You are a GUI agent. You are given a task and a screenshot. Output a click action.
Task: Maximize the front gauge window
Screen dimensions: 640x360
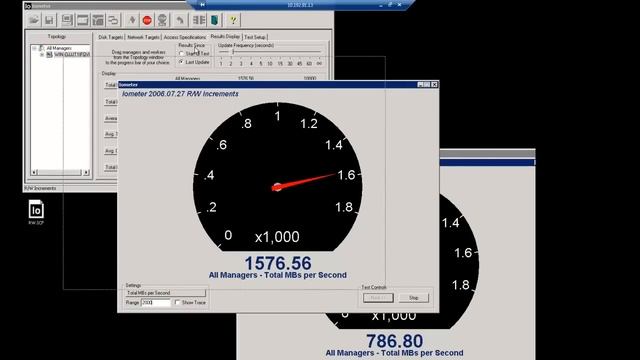pyautogui.click(x=427, y=84)
